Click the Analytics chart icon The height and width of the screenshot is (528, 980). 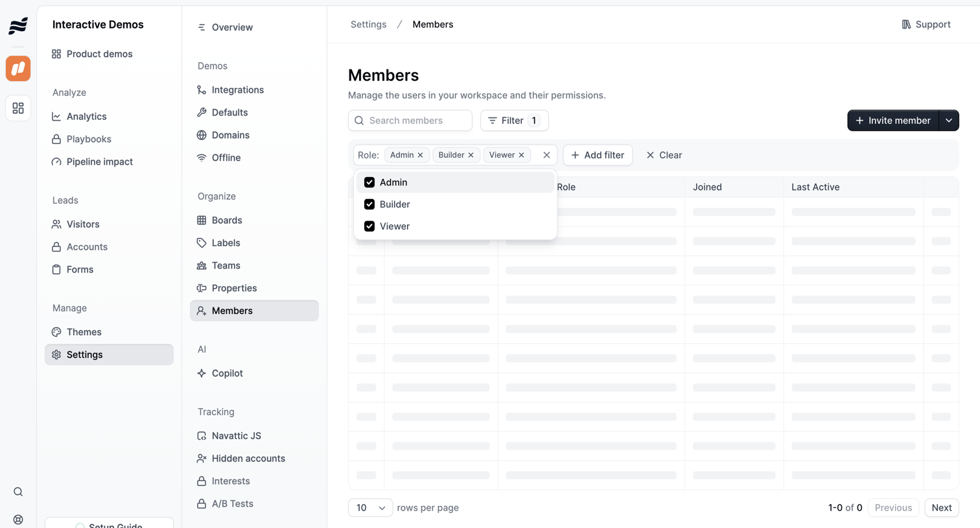click(56, 117)
